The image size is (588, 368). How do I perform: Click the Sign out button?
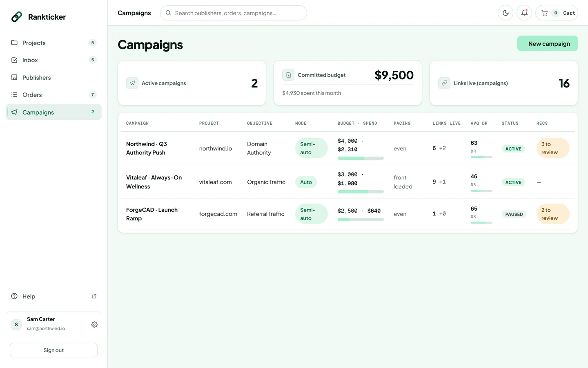tap(53, 350)
